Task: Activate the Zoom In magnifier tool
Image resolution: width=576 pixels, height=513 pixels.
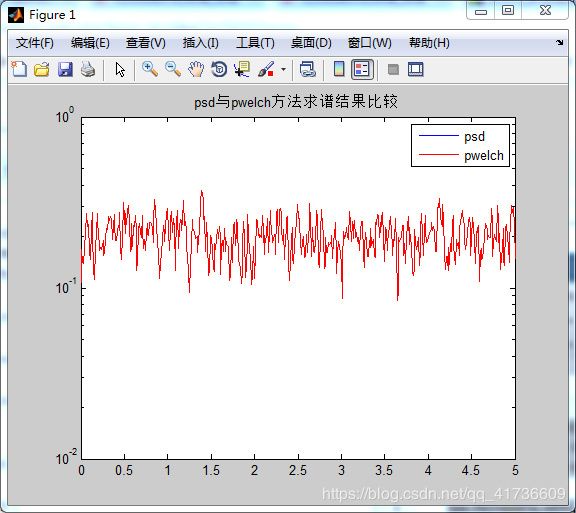Action: pos(150,69)
